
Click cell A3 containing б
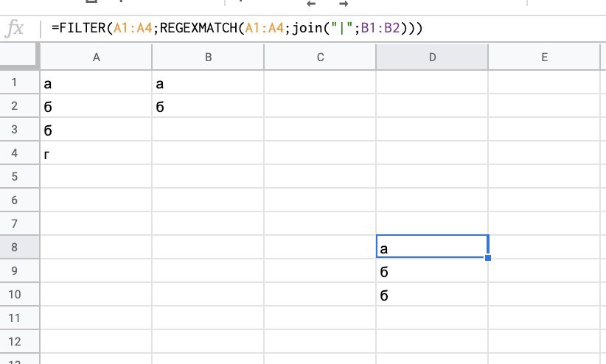[x=96, y=130]
